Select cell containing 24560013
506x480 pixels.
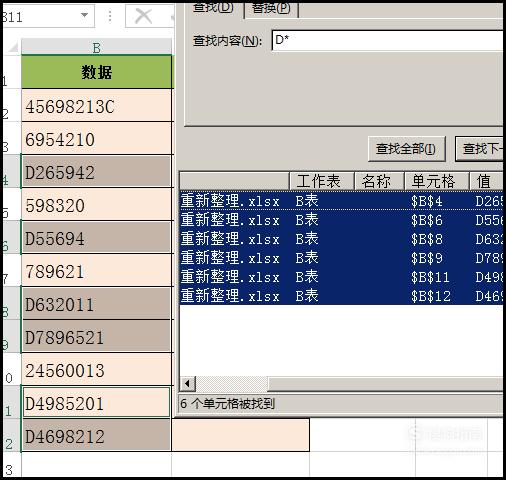97,370
